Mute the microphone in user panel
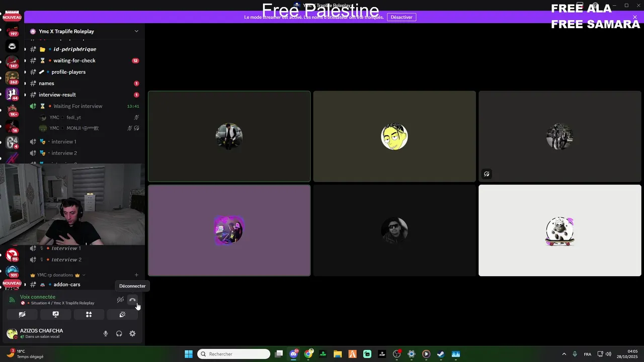 point(106,333)
